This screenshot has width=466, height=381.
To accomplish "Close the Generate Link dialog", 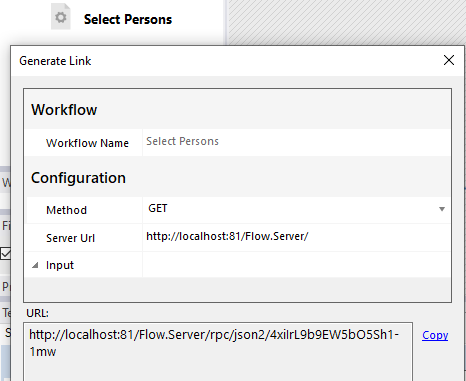I will tap(449, 60).
